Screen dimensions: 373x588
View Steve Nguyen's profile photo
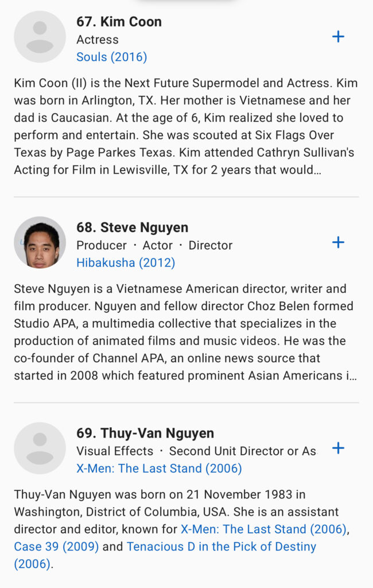coord(40,242)
